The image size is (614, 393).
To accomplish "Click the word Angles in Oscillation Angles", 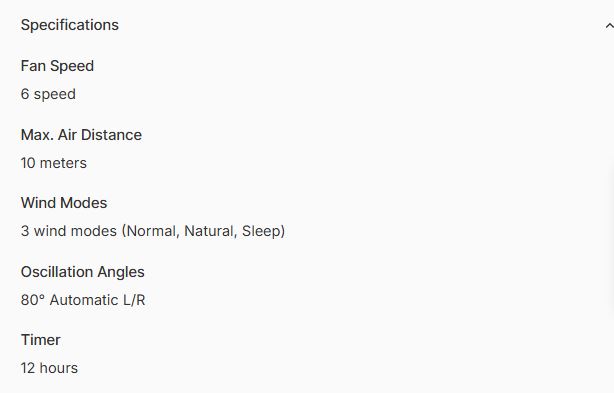I will [x=121, y=272].
